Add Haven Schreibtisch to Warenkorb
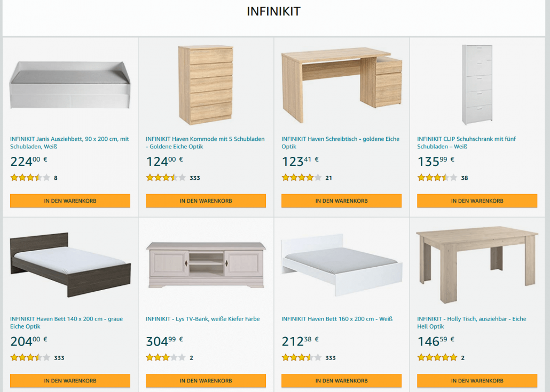The image size is (550, 392). click(x=341, y=201)
